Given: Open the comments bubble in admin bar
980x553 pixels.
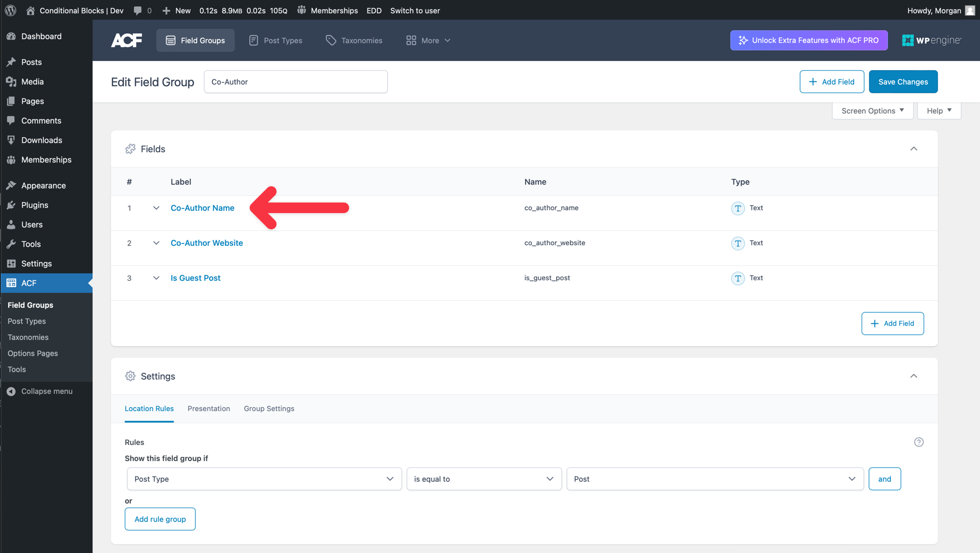Looking at the screenshot, I should pos(142,10).
